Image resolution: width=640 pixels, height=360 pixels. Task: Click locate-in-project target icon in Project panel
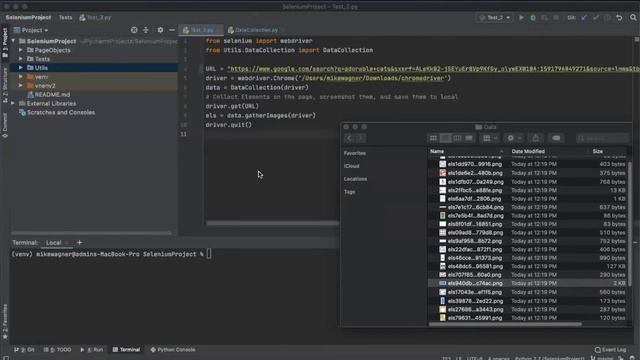pos(134,30)
